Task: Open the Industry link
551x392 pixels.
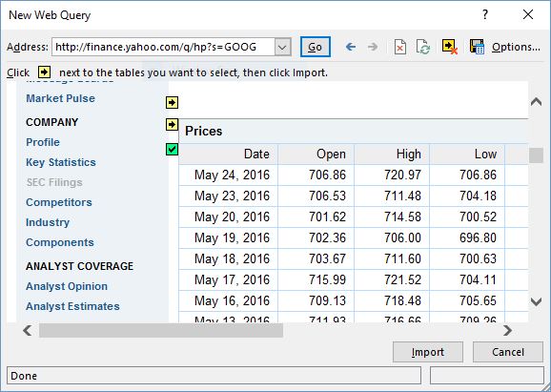Action: coord(48,222)
